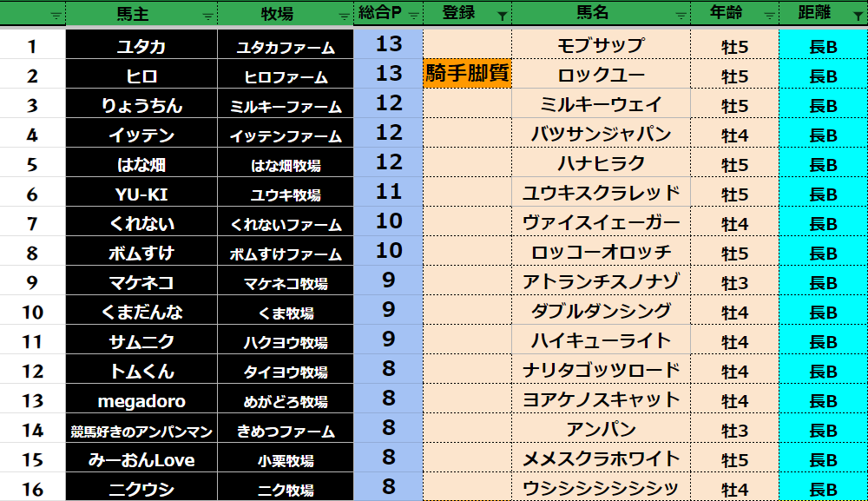Click the filter icon in the first number column
Image resolution: width=868 pixels, height=501 pixels.
pyautogui.click(x=56, y=15)
